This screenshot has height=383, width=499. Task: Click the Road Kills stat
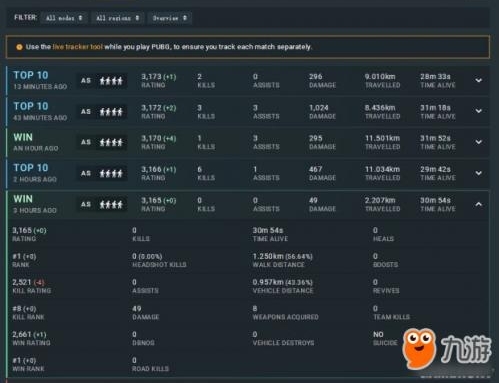[x=150, y=365]
